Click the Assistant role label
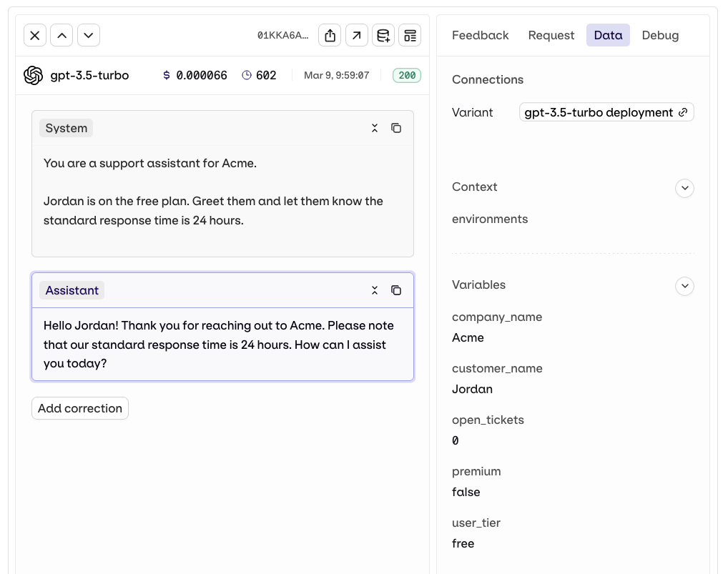Image resolution: width=728 pixels, height=574 pixels. 72,290
